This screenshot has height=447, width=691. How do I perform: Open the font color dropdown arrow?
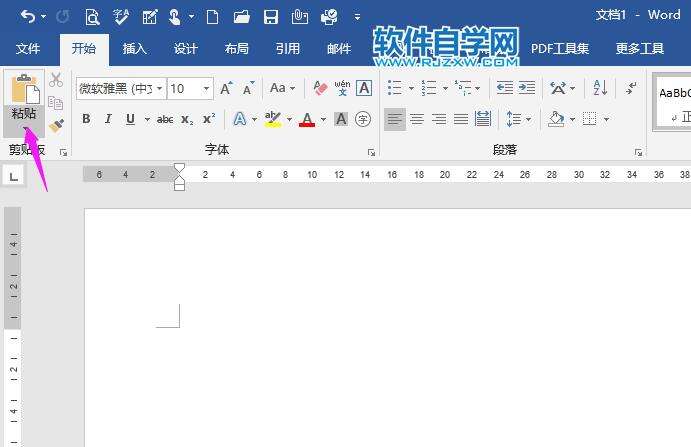click(323, 119)
